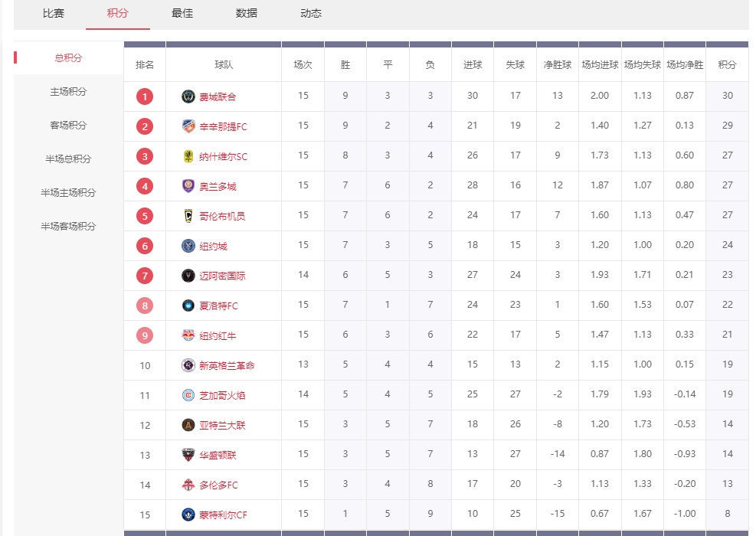This screenshot has width=756, height=536.
Task: Open the 新英格兰革命 team link
Action: tap(227, 365)
